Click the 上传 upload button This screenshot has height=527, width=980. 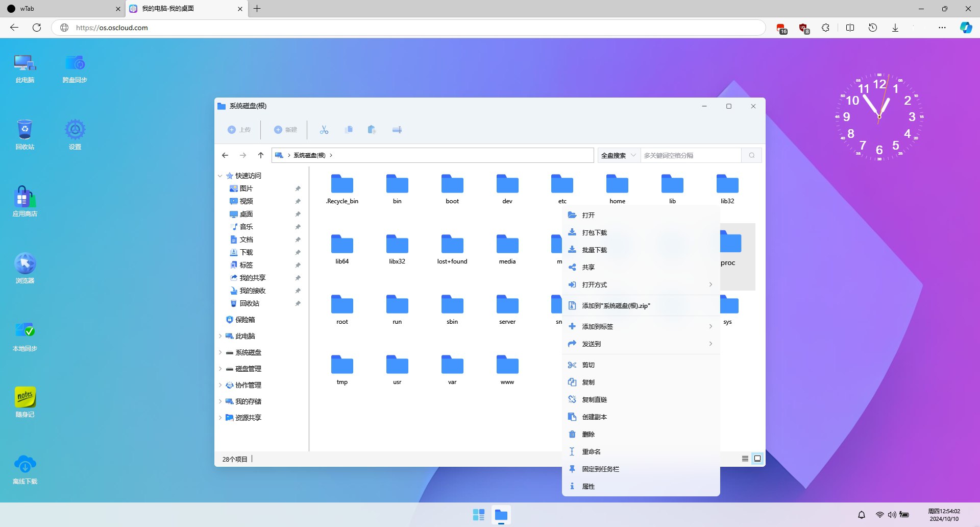coord(239,130)
